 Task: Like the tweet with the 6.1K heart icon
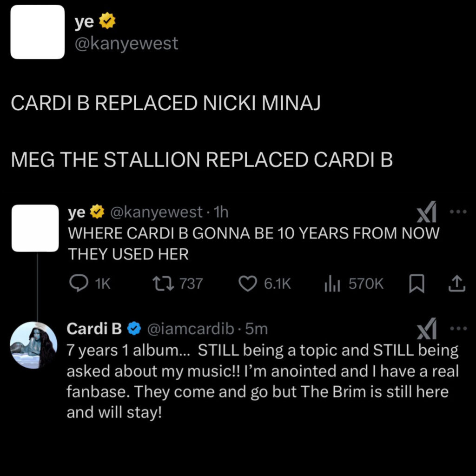247,284
